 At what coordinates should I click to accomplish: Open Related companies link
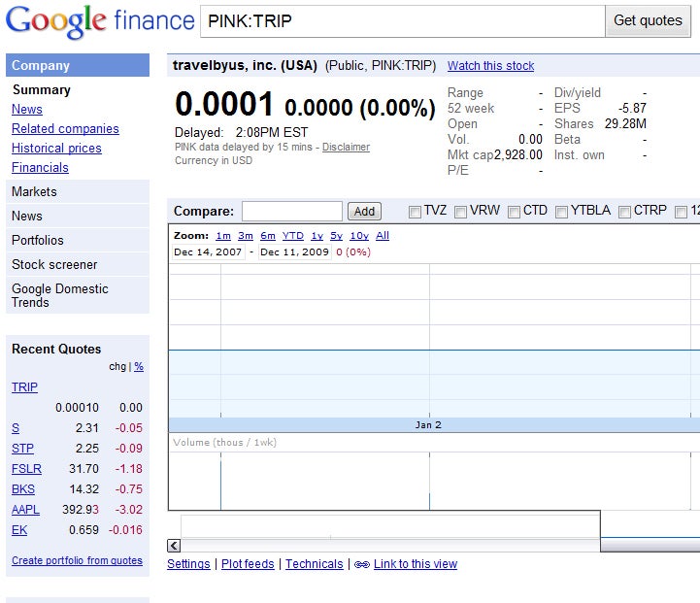65,128
